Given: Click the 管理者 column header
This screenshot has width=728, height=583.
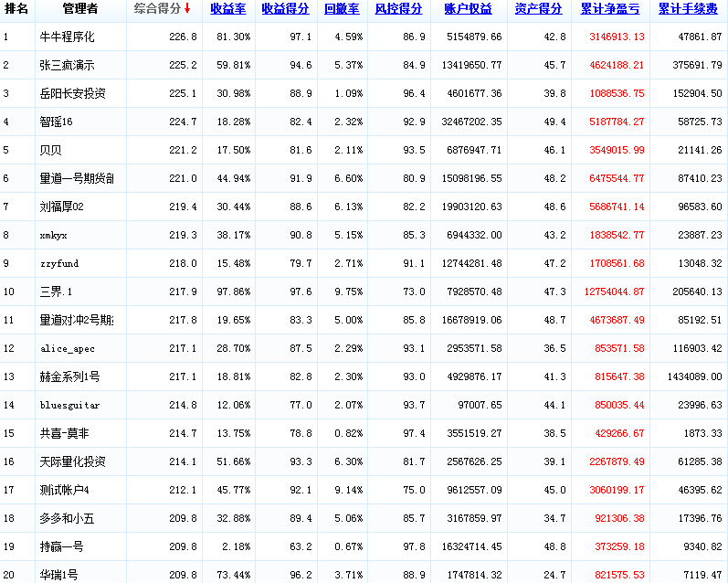Looking at the screenshot, I should coord(80,9).
